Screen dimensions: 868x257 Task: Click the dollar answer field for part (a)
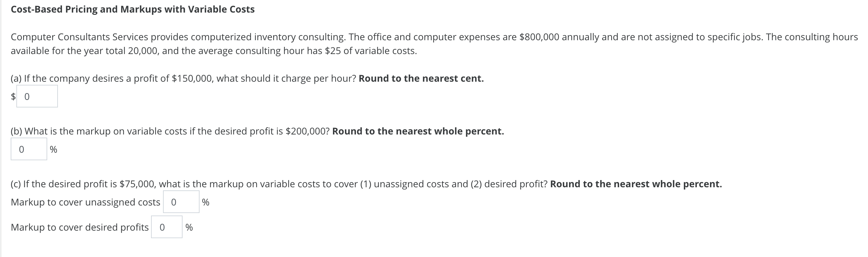[x=37, y=96]
